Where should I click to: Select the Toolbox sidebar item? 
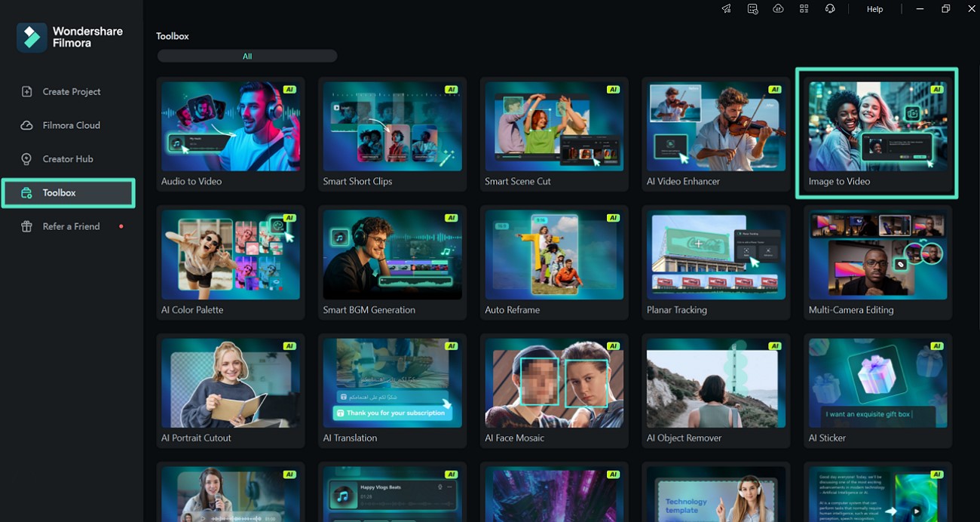coord(68,193)
